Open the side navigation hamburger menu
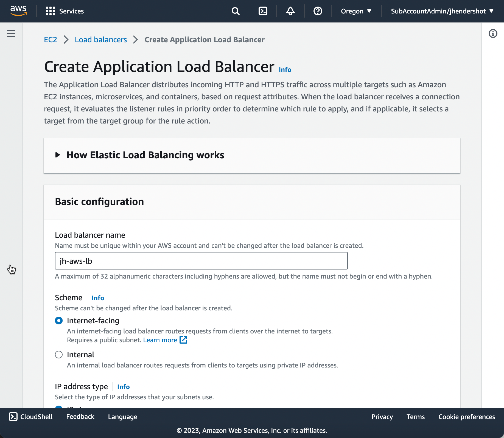This screenshot has height=438, width=504. click(x=11, y=33)
